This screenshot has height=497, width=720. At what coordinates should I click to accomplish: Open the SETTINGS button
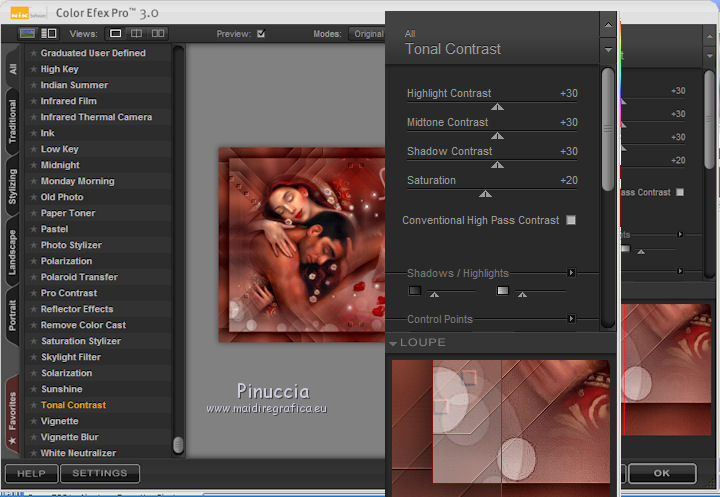point(100,473)
